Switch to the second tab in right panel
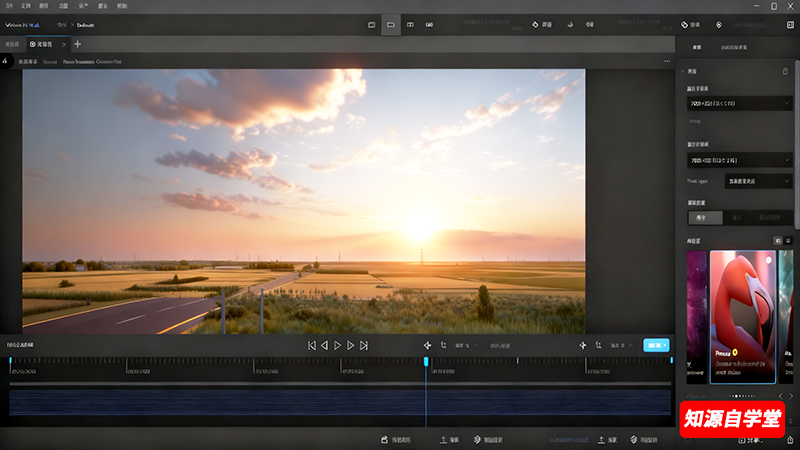The width and height of the screenshot is (800, 450). coord(734,47)
